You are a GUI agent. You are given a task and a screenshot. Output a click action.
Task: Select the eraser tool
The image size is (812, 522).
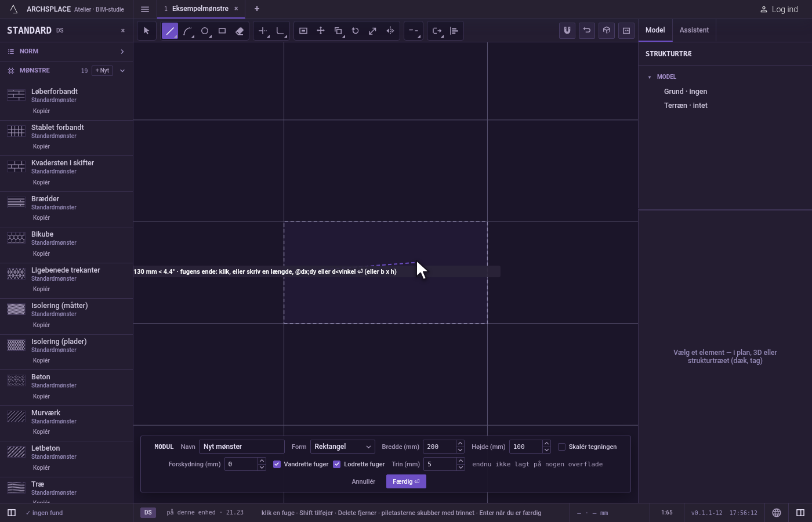240,31
